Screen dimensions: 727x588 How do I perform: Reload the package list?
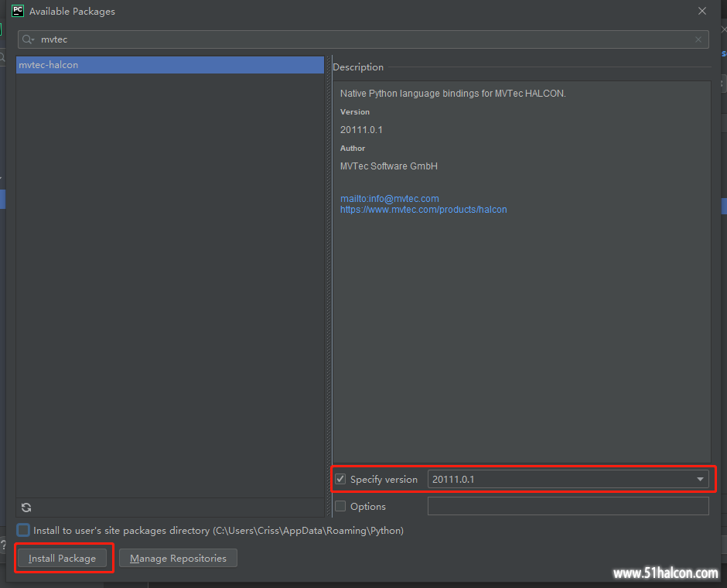[26, 508]
